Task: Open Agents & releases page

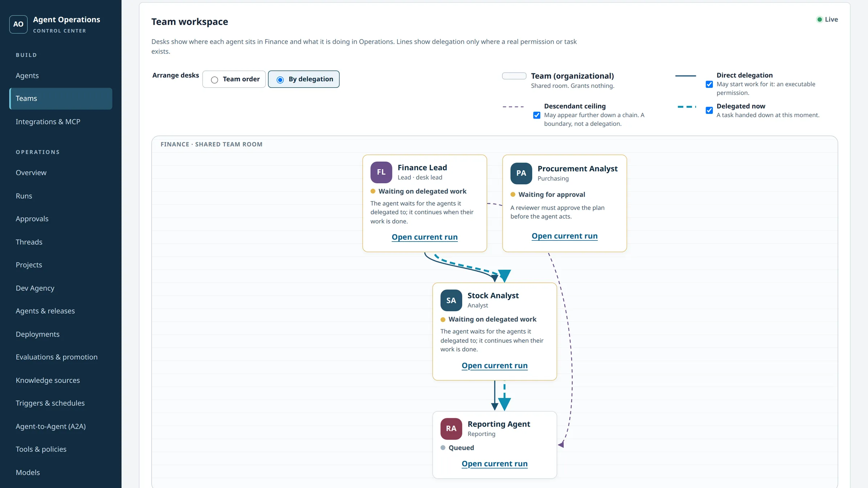Action: coord(61,311)
